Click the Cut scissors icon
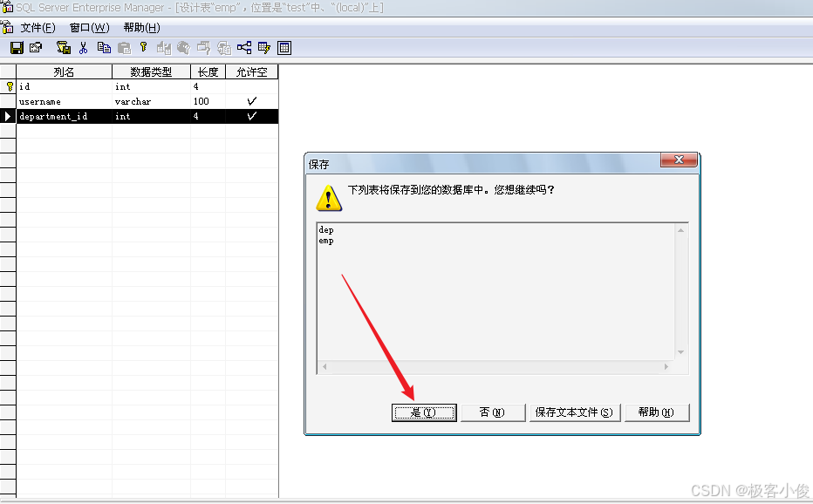 point(83,48)
